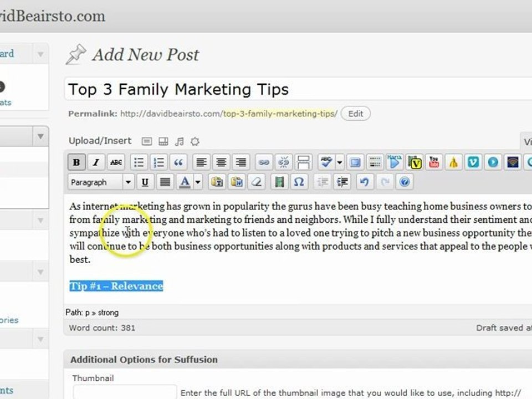The width and height of the screenshot is (532, 399).
Task: Indent the paragraph
Action: [x=342, y=182]
